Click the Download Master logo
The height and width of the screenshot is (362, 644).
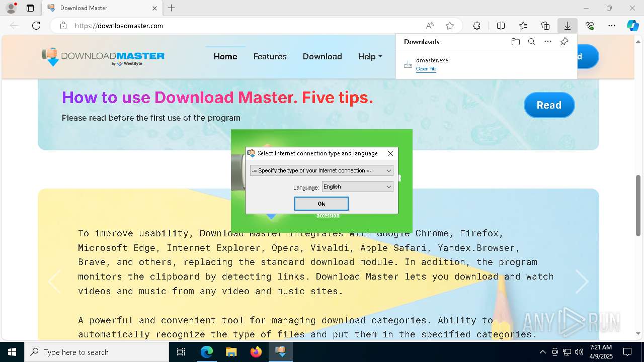103,57
